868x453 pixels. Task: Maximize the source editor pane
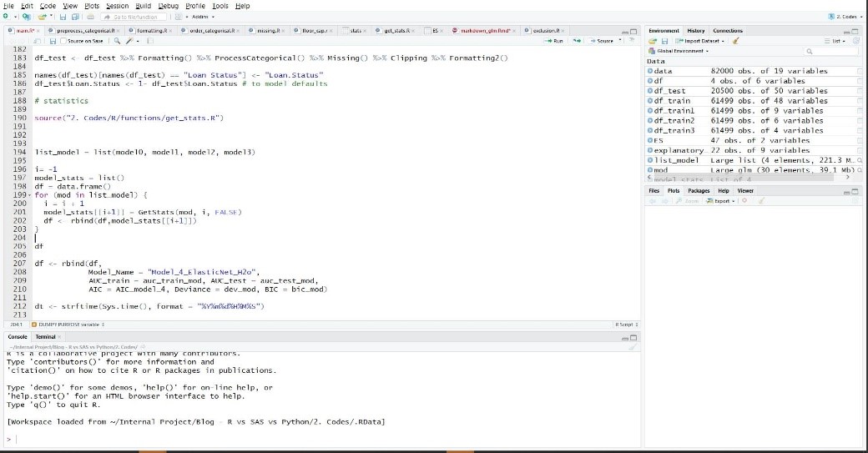pos(633,32)
